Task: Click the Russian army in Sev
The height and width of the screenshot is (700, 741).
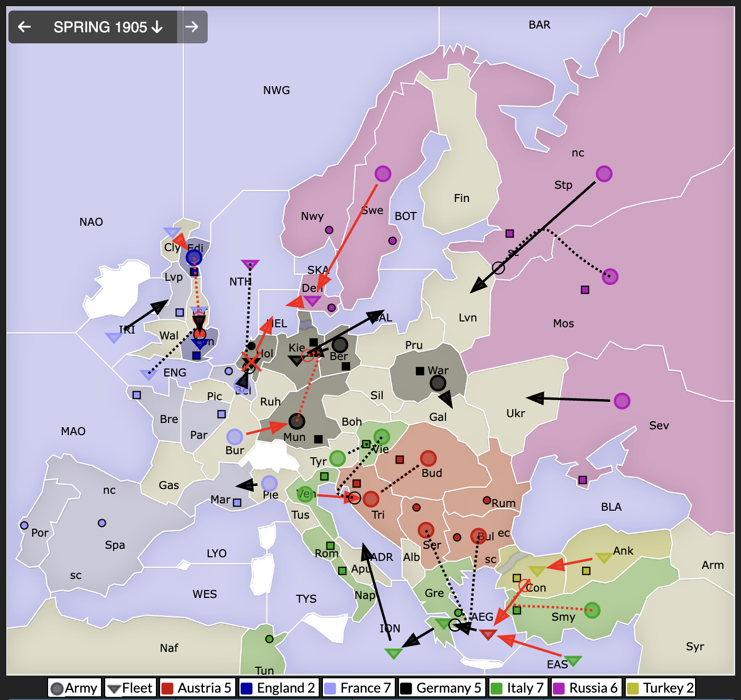Action: point(622,401)
